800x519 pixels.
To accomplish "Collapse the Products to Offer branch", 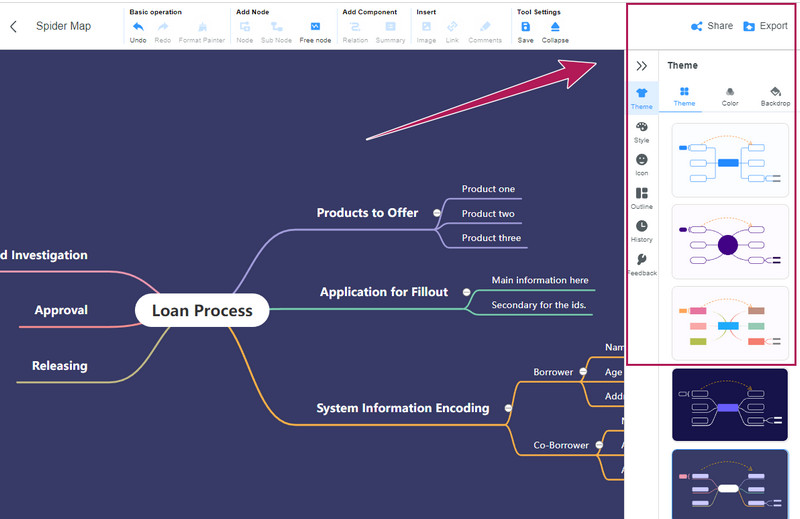I will (x=437, y=213).
